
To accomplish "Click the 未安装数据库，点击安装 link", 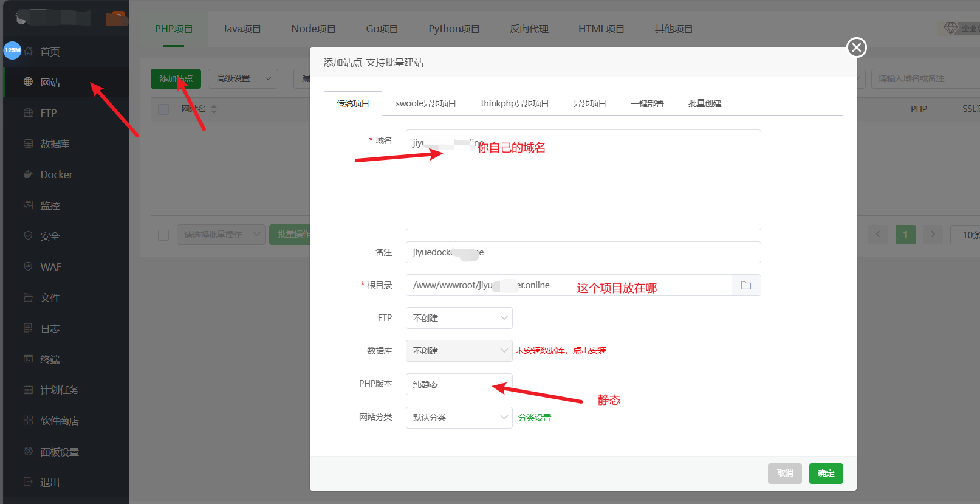I will [x=561, y=350].
